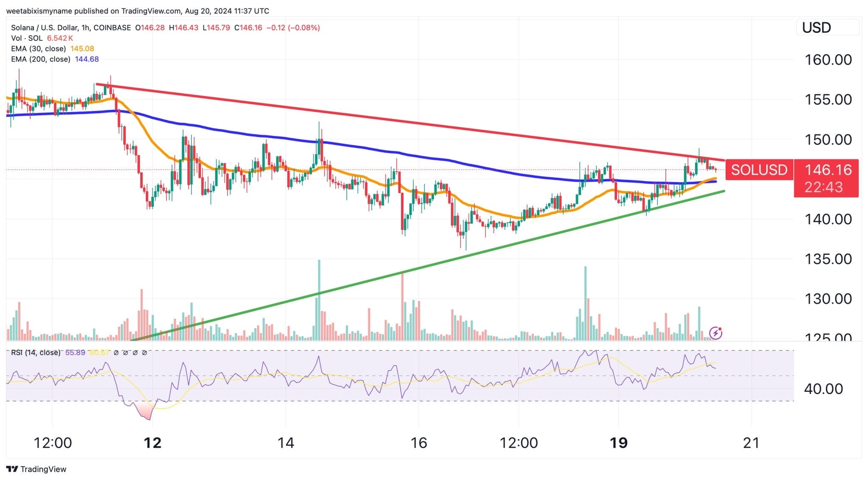The image size is (868, 480).
Task: Click the last ∅ symbol in RSI legend
Action: coord(145,353)
